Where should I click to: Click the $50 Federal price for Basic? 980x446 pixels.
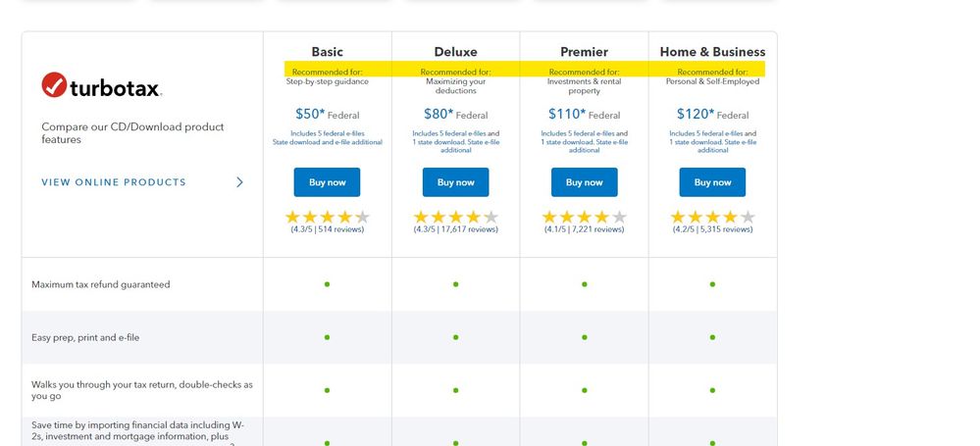point(327,115)
